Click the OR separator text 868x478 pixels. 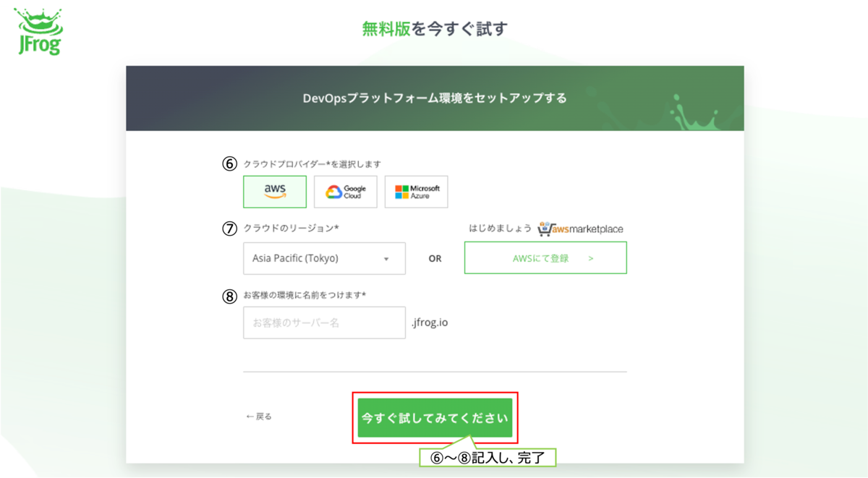click(435, 258)
